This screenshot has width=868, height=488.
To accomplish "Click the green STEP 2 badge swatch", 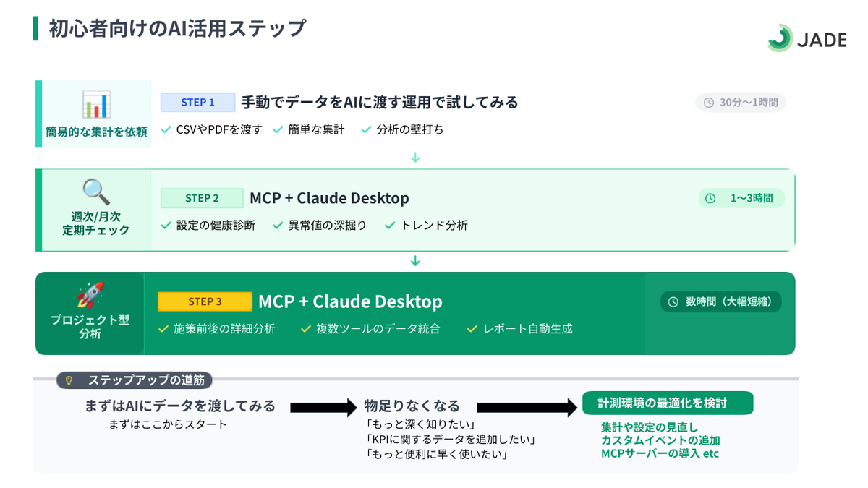I will tap(202, 198).
